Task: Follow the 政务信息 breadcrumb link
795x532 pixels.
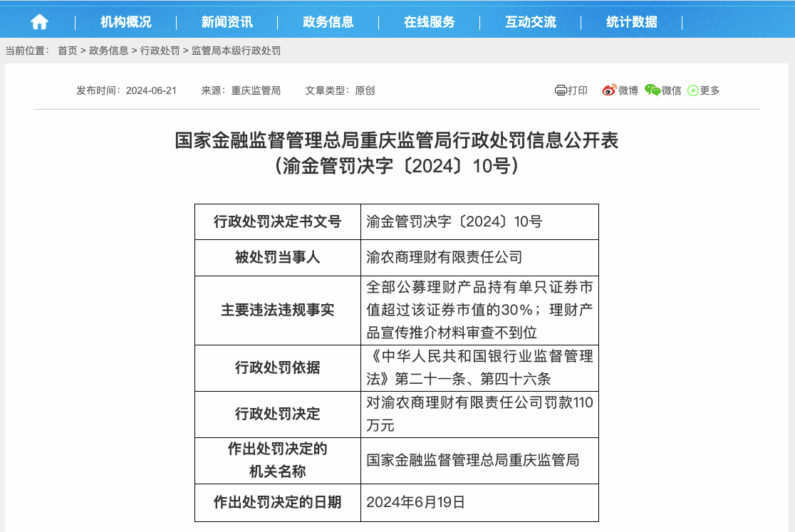Action: tap(108, 51)
